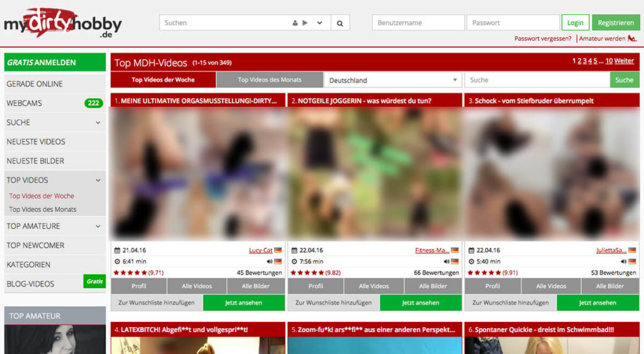The image size is (644, 354).
Task: Open the Passwort vergessen link
Action: click(x=542, y=39)
